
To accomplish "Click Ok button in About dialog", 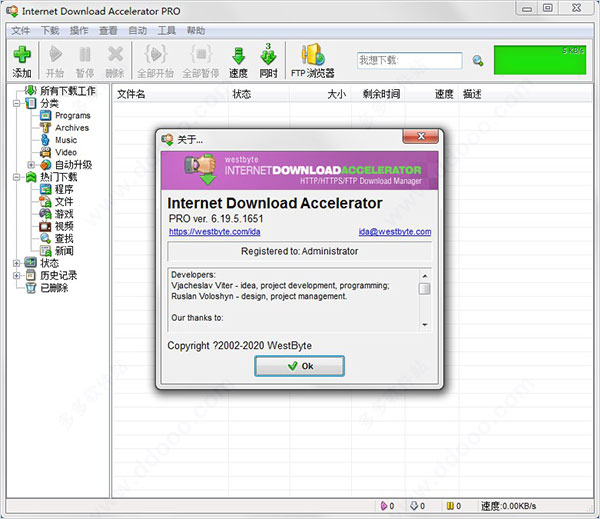I will tap(300, 366).
